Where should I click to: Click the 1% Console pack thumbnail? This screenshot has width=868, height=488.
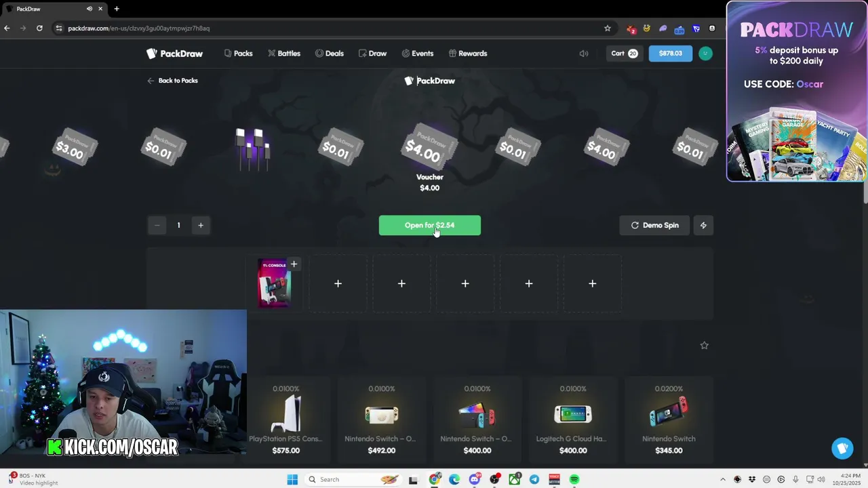[x=274, y=283]
